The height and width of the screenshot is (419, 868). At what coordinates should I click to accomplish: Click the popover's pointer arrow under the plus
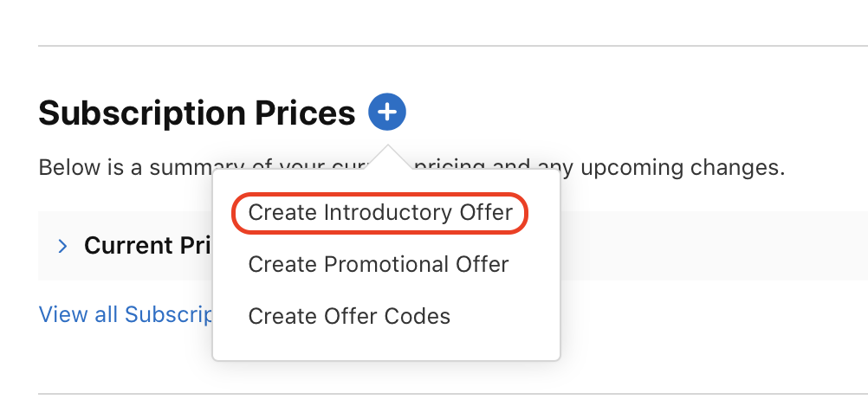[388, 158]
